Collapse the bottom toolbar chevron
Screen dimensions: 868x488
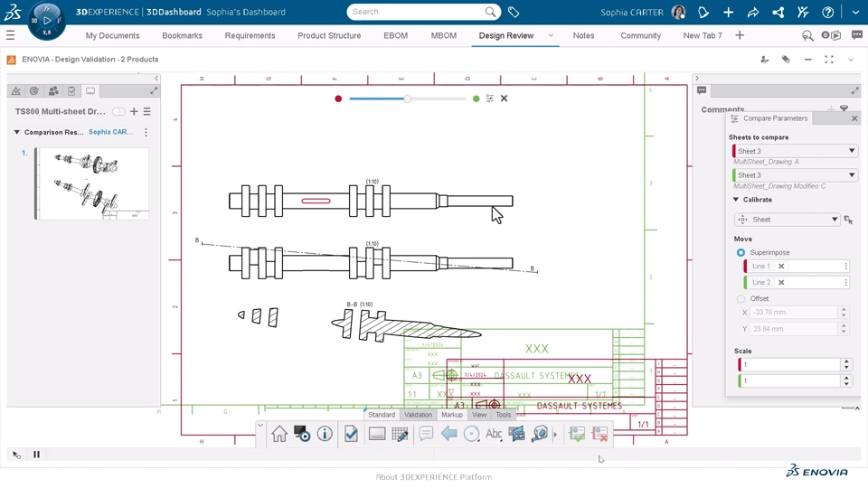[259, 426]
